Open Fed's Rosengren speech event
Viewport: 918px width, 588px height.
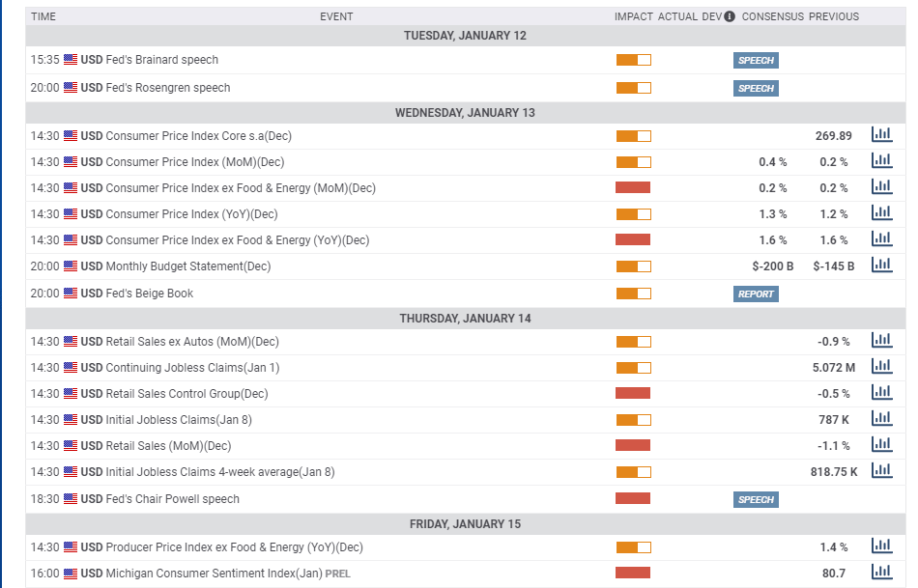coord(167,88)
